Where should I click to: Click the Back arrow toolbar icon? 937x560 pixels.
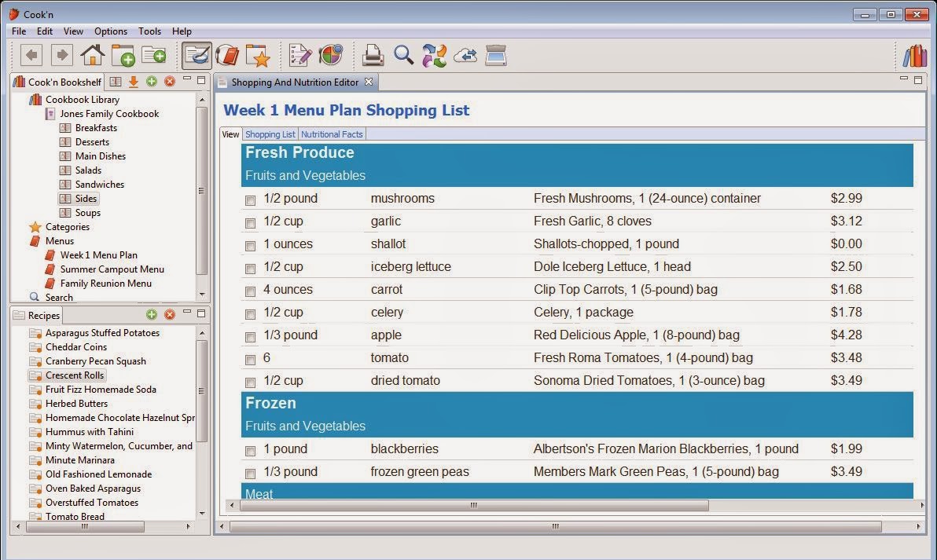[x=31, y=56]
